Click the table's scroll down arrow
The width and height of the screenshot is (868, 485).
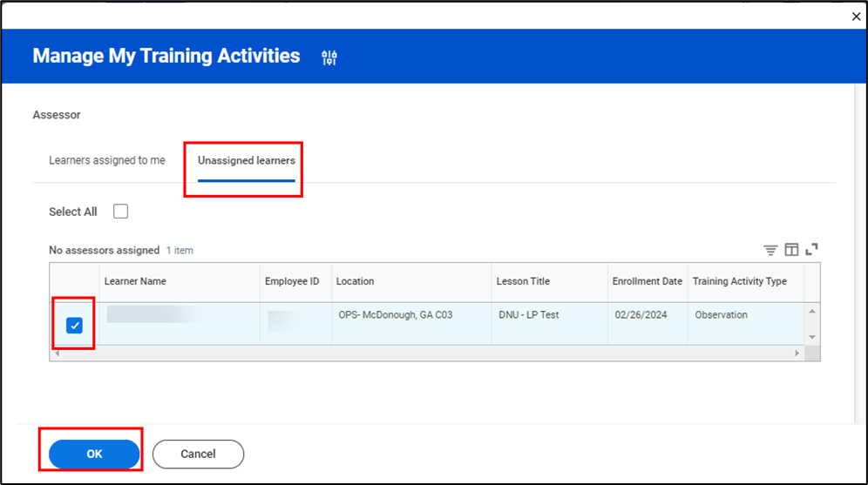tap(812, 337)
